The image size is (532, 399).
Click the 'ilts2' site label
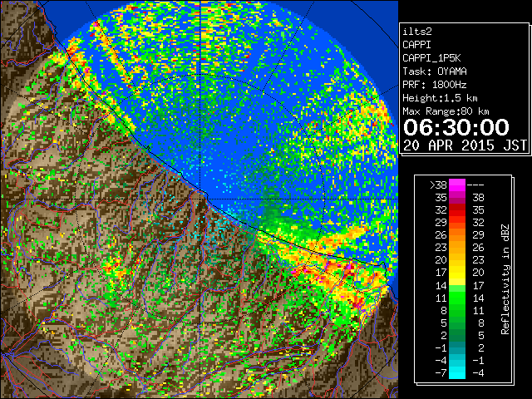[x=417, y=32]
